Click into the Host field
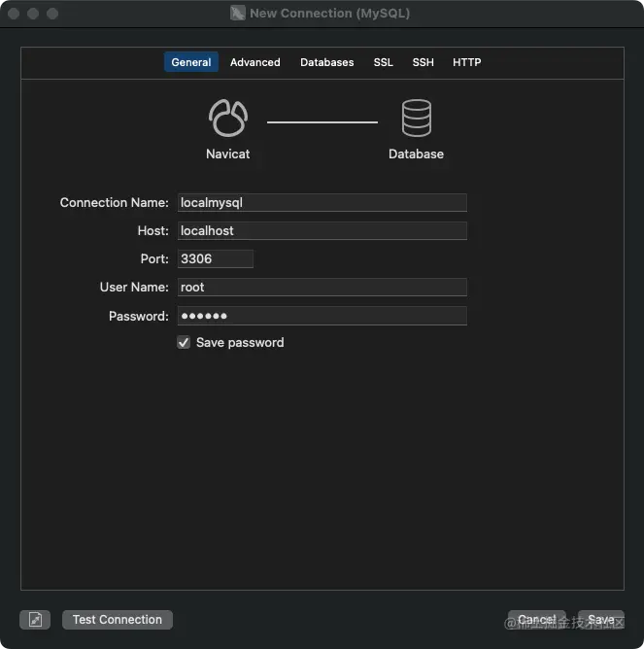Image resolution: width=644 pixels, height=649 pixels. click(x=322, y=230)
